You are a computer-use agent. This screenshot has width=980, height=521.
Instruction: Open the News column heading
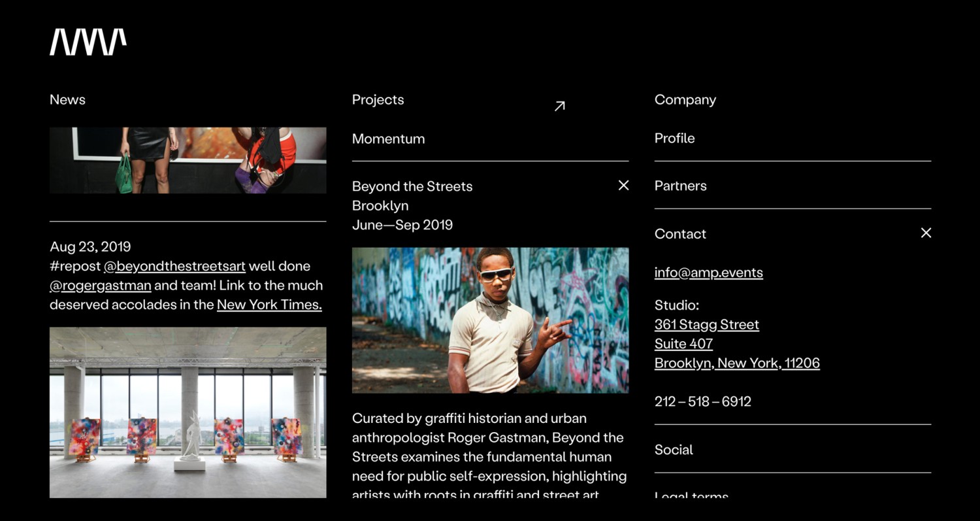coord(67,99)
